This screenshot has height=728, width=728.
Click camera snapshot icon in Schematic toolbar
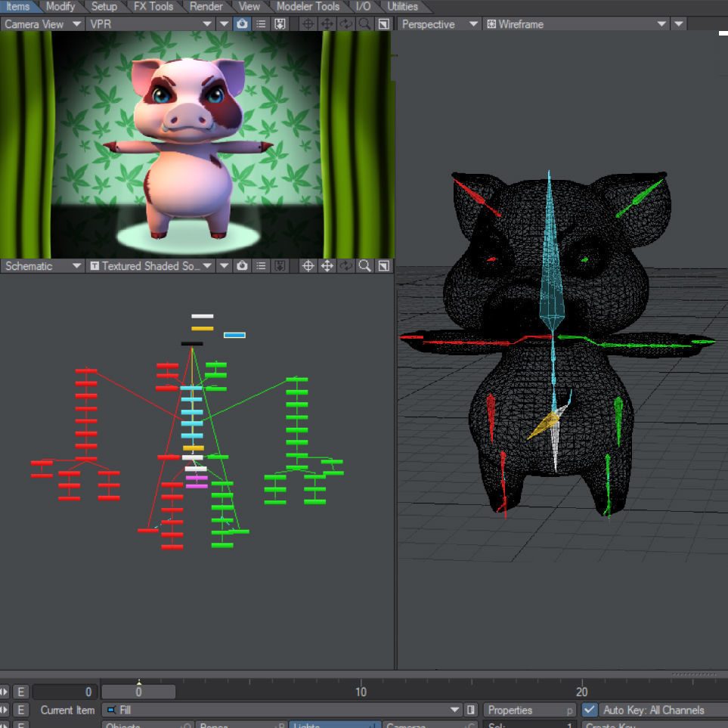click(242, 266)
